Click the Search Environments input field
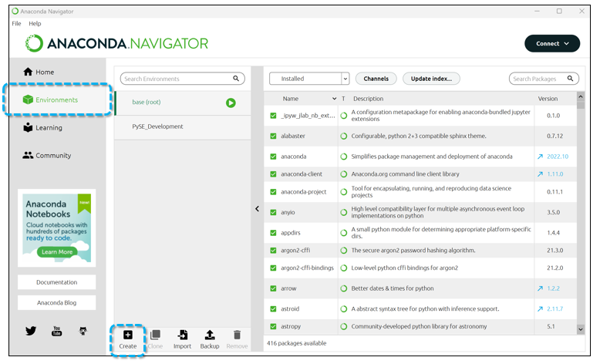600x364 pixels. [177, 79]
